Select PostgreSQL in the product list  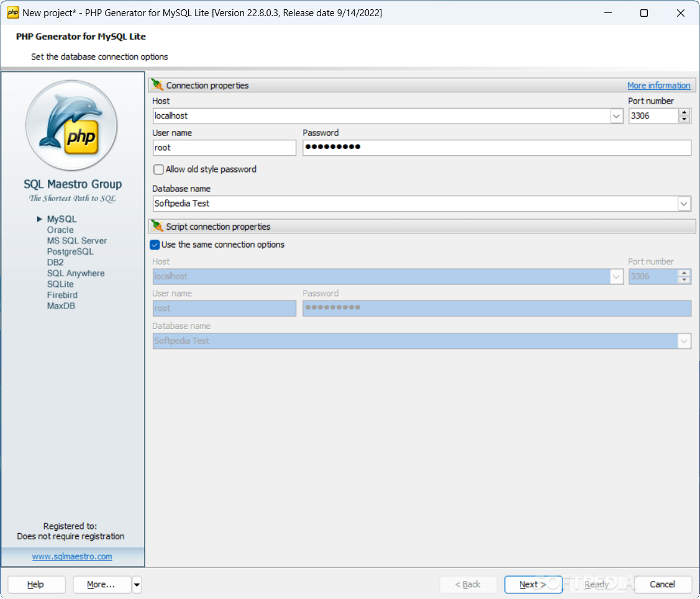[70, 251]
